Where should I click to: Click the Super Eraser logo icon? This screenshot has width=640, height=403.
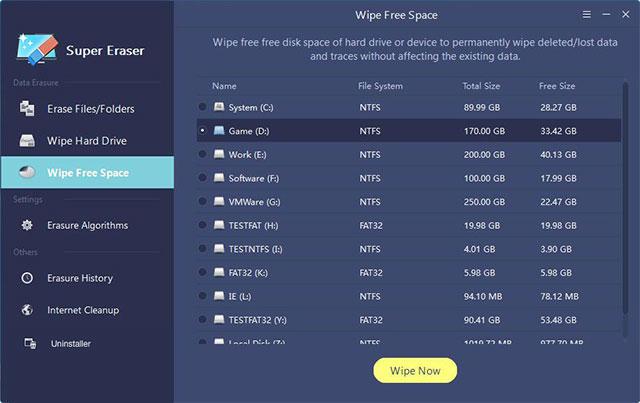coord(35,48)
